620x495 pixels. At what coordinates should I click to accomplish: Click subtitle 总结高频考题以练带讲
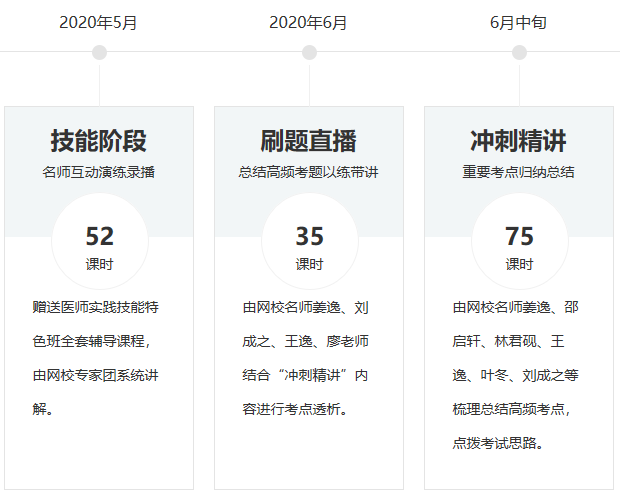pyautogui.click(x=309, y=172)
